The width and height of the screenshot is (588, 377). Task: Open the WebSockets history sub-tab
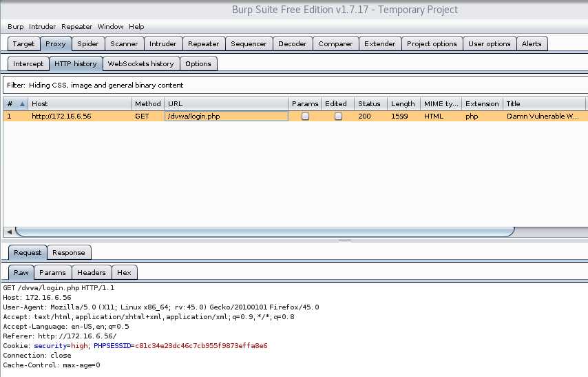coord(140,63)
